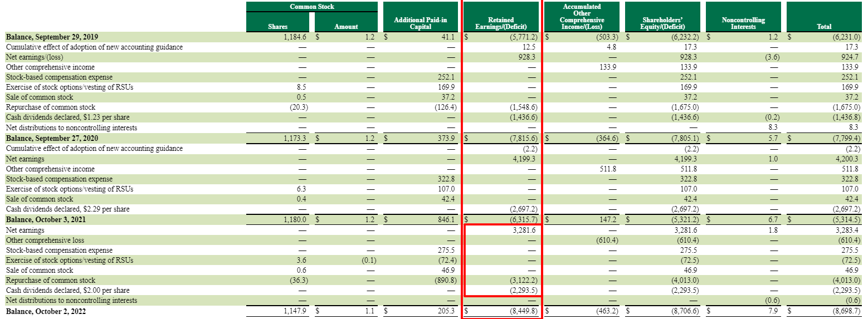The width and height of the screenshot is (868, 319).
Task: Click the Retained Earnings/(Deficit) column header
Action: click(x=500, y=23)
